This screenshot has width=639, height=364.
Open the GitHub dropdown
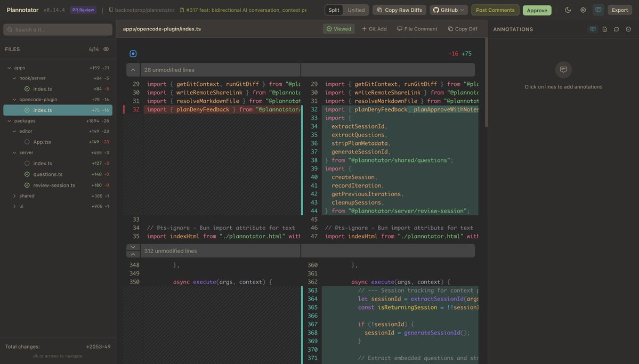point(448,10)
